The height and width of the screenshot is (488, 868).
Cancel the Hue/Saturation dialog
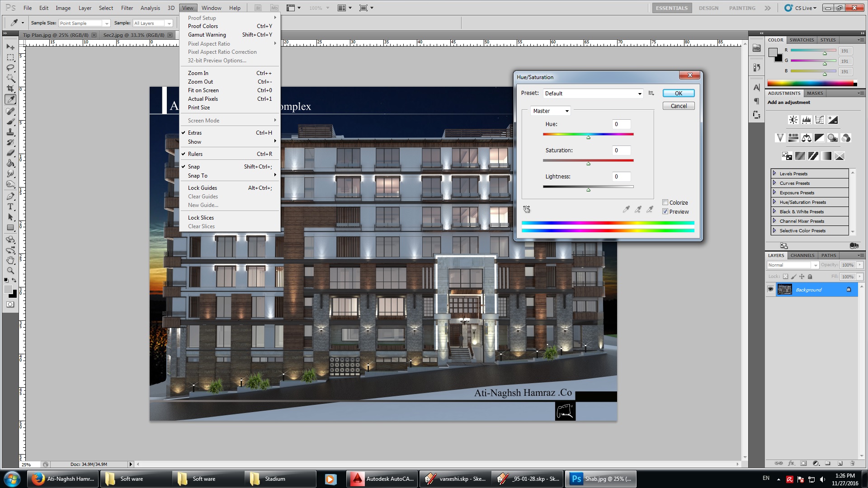pyautogui.click(x=679, y=106)
